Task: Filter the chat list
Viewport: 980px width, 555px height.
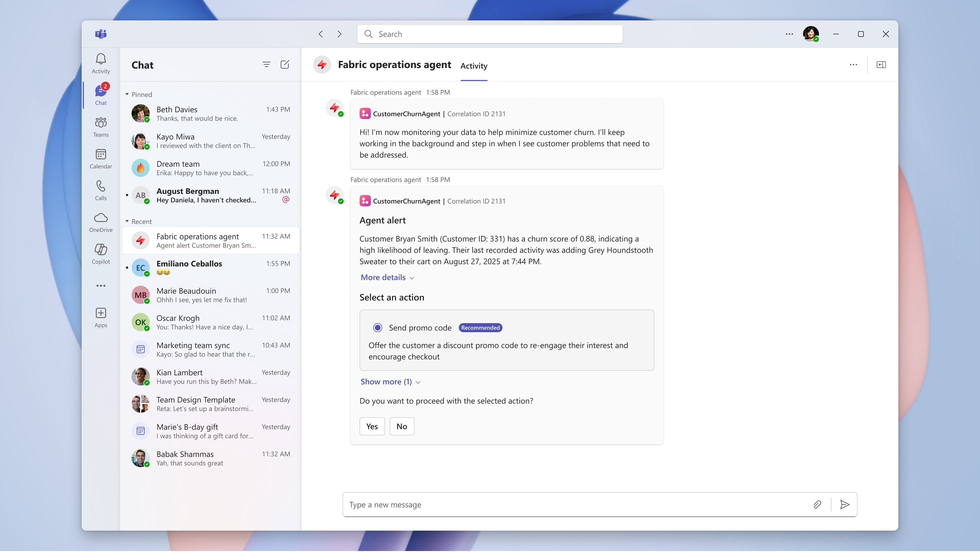Action: (267, 64)
